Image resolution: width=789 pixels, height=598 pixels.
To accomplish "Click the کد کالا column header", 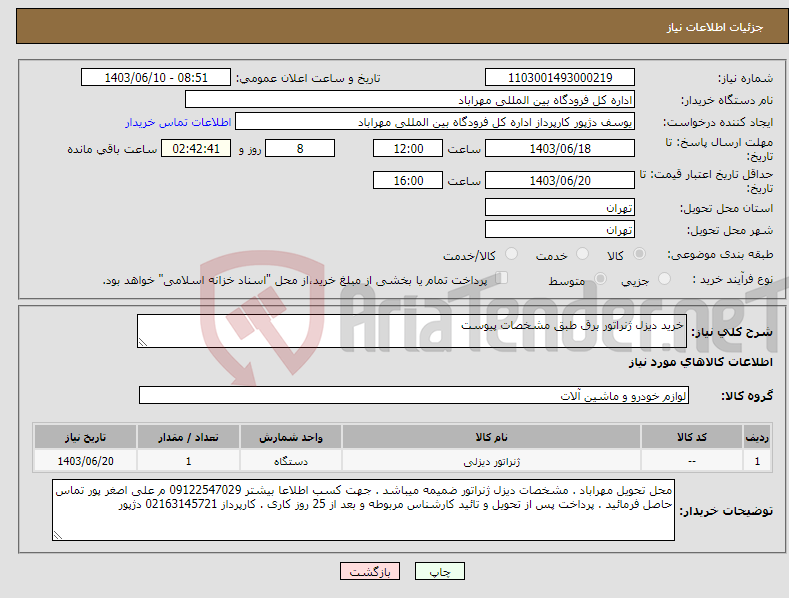I will (x=691, y=437).
